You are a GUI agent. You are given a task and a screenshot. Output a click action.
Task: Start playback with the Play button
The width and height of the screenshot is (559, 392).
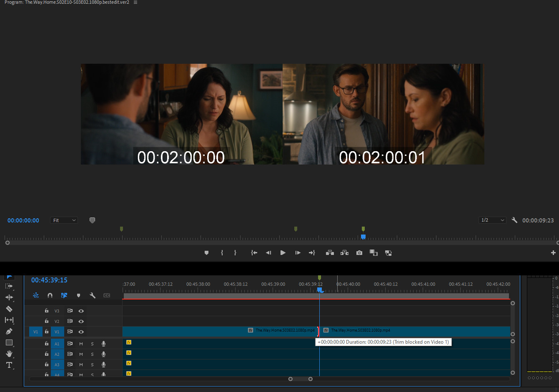[283, 253]
